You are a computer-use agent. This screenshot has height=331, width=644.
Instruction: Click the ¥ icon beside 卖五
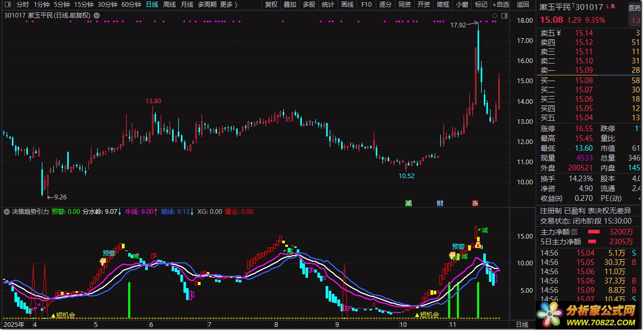pos(558,33)
